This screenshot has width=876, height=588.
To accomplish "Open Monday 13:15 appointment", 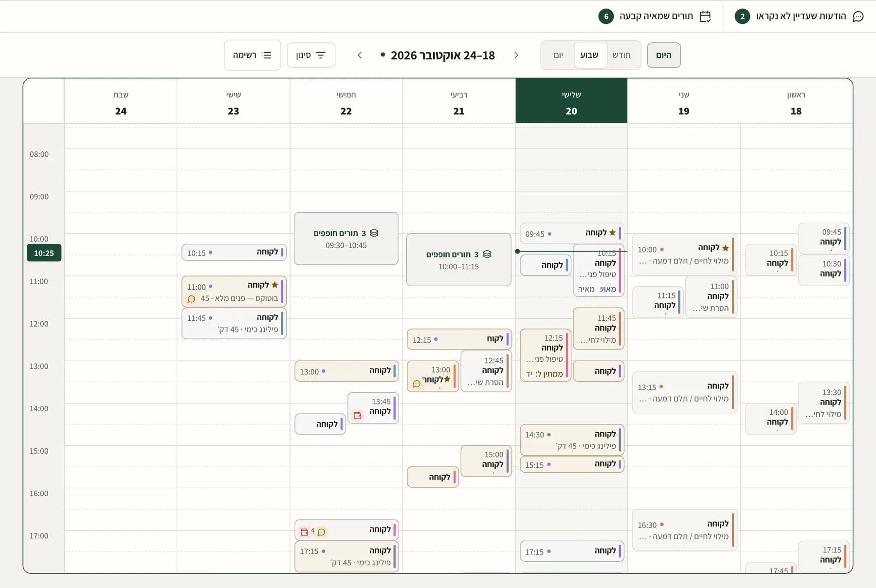I will click(685, 392).
